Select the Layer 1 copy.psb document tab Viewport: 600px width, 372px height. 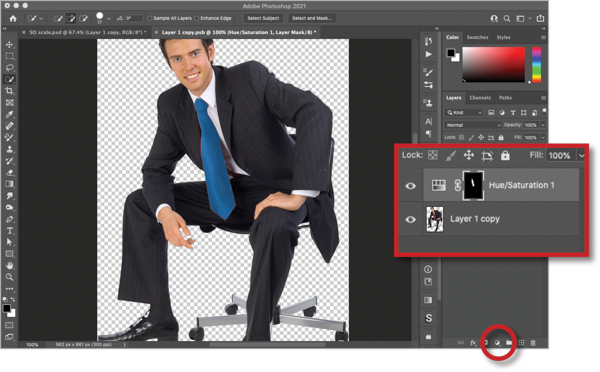coord(239,33)
